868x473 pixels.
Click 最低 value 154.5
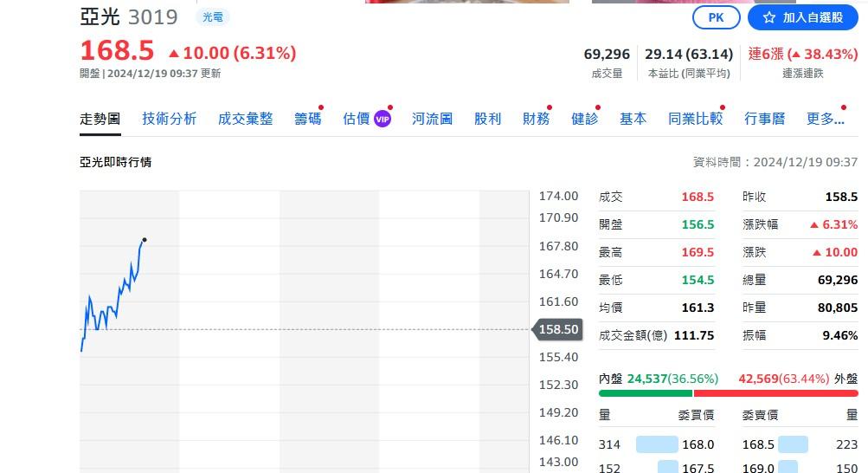click(698, 280)
